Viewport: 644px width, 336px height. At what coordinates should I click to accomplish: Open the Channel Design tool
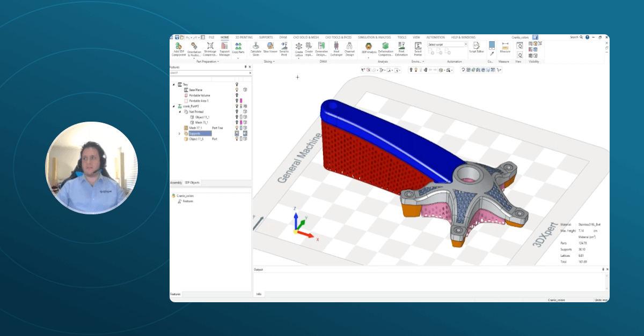coord(349,48)
